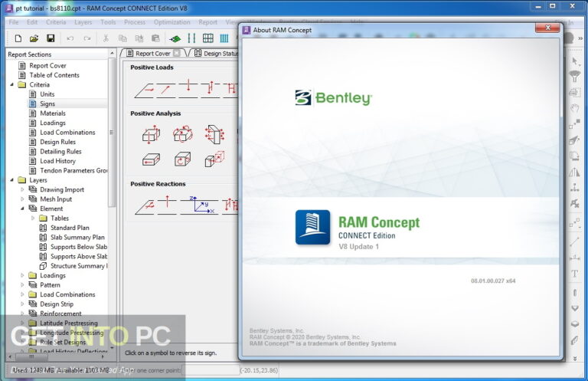Expand the Pattern layer

(22, 285)
